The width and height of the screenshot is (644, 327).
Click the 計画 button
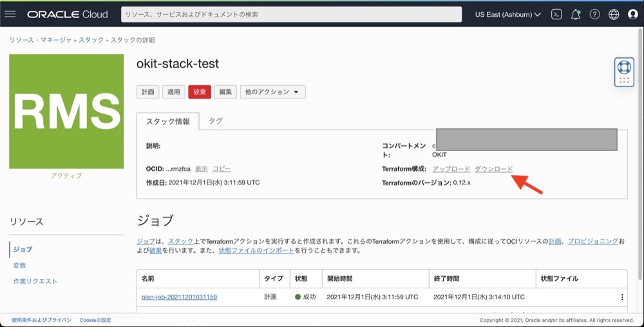[148, 92]
